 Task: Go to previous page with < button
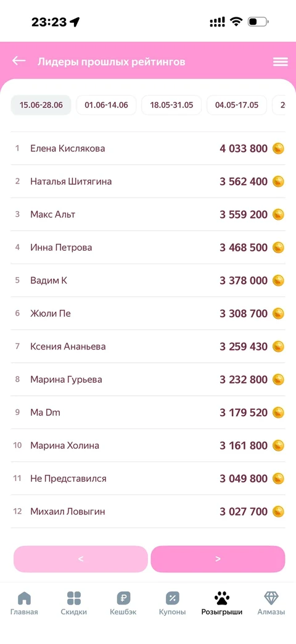(80, 559)
